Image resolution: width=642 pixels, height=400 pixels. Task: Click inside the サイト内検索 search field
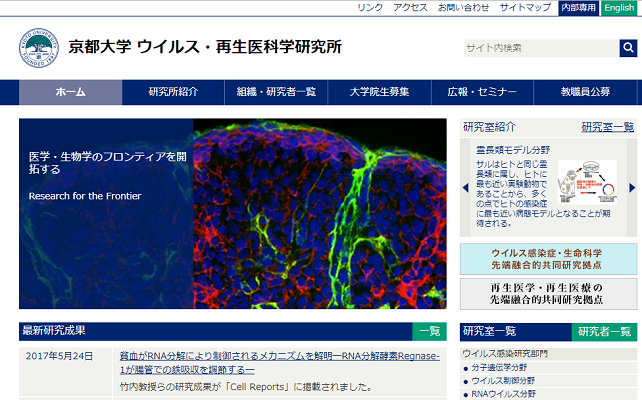click(541, 48)
